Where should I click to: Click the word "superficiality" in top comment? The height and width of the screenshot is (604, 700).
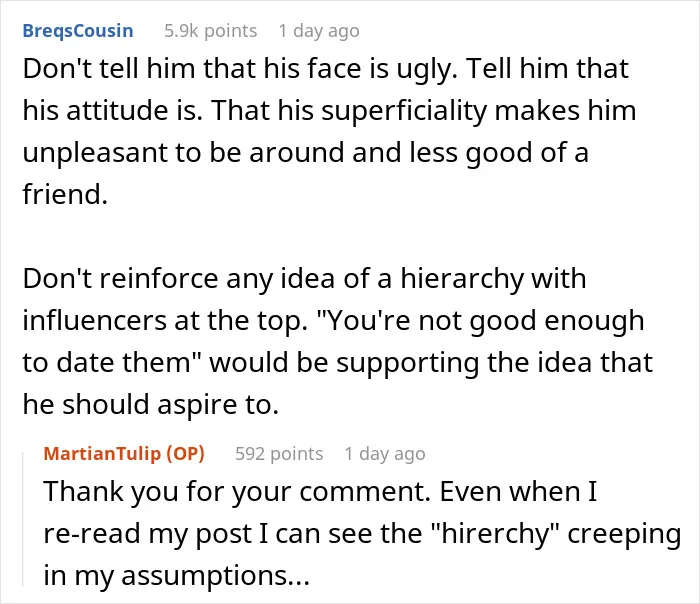pos(404,110)
